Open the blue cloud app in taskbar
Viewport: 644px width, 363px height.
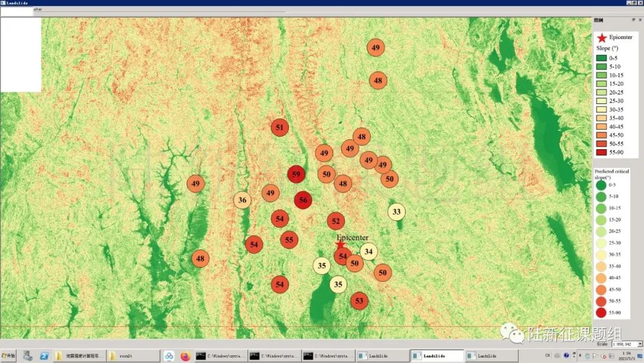coord(169,356)
